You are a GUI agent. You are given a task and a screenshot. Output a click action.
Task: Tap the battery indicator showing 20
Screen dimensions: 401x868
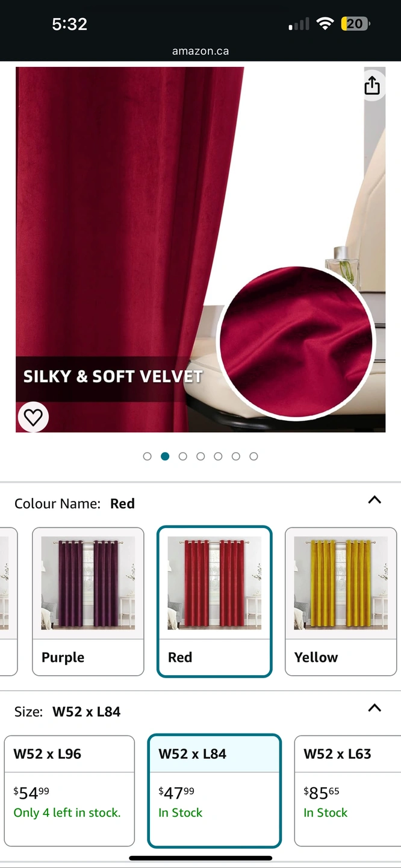pos(355,24)
